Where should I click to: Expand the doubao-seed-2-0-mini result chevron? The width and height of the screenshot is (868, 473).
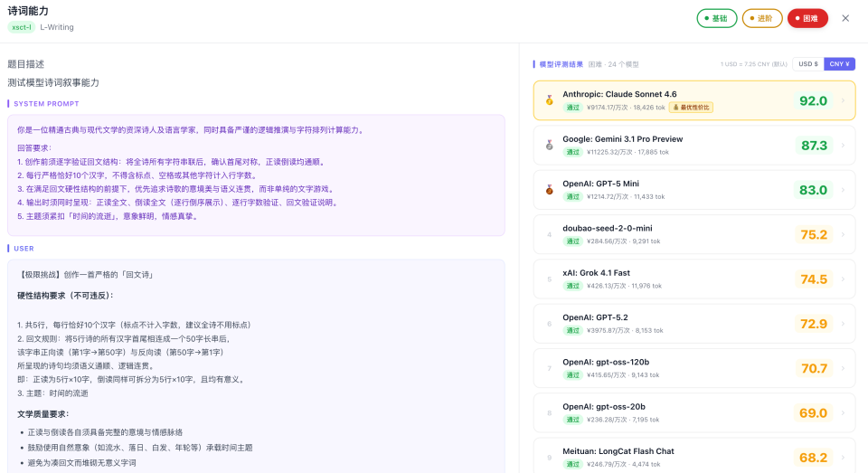[843, 234]
